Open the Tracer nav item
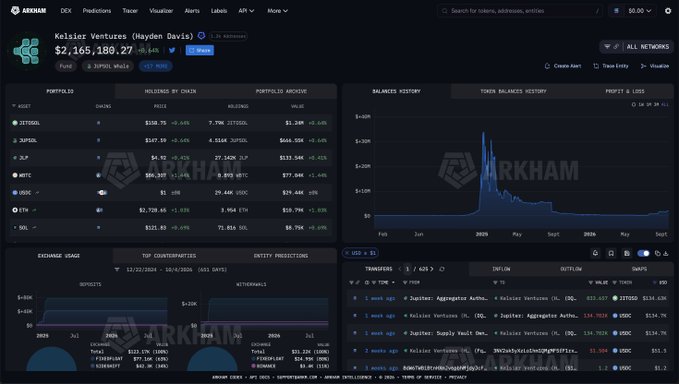 pos(130,11)
